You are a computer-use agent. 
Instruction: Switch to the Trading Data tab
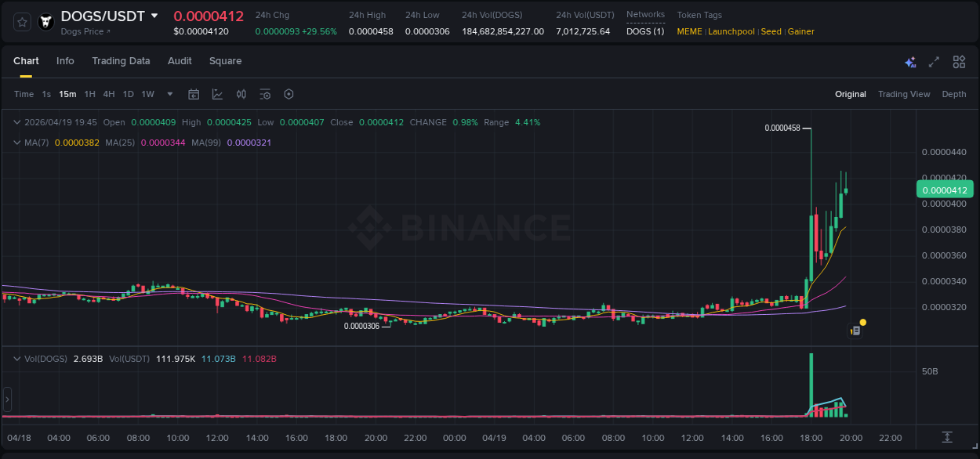pos(121,61)
